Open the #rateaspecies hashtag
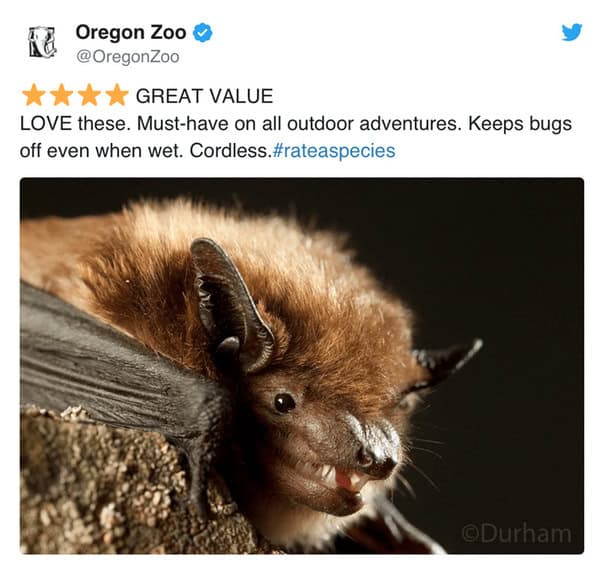Screen dimensions: 599x565 (333, 151)
